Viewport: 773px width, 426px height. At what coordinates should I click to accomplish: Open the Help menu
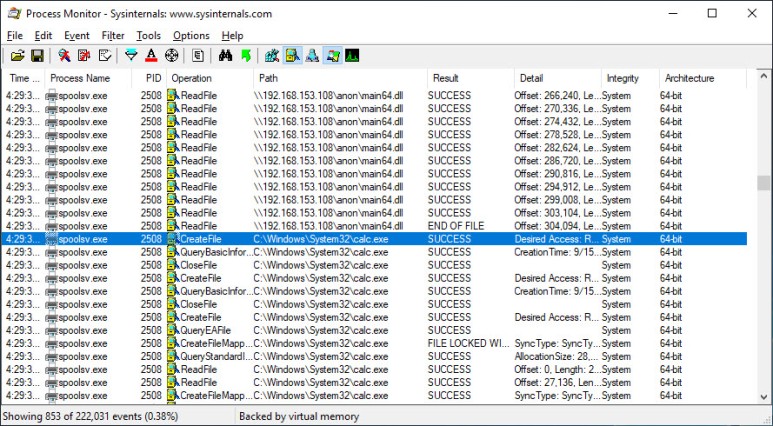point(232,36)
